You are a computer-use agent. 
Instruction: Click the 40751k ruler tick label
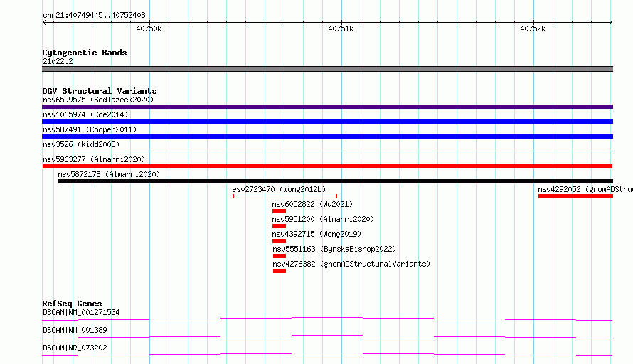341,28
